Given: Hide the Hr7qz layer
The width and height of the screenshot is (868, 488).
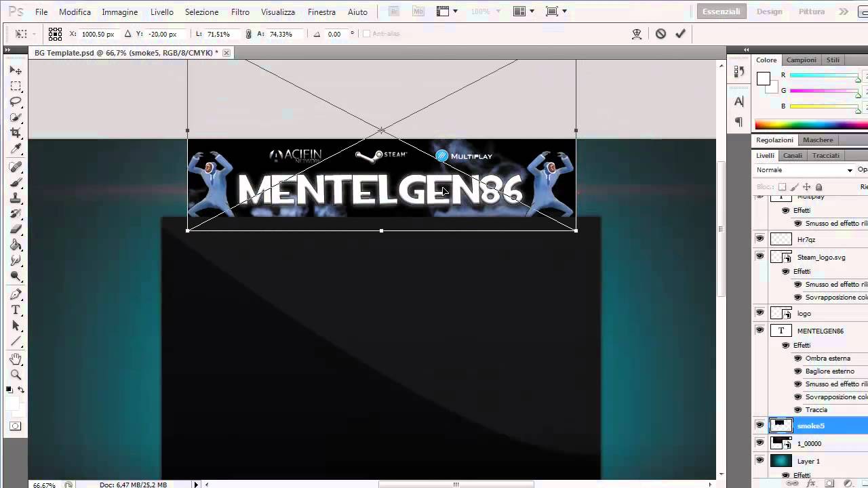Looking at the screenshot, I should tap(759, 239).
